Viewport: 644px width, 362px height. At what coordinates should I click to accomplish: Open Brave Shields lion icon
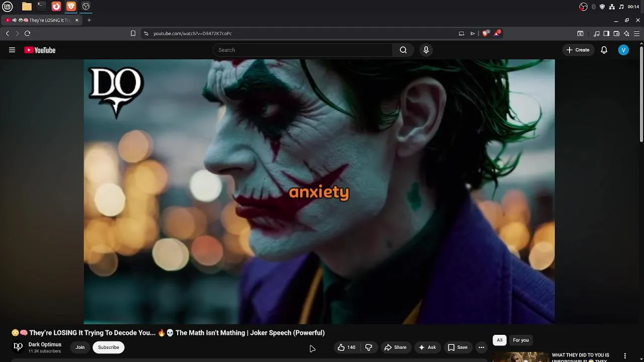[x=486, y=33]
